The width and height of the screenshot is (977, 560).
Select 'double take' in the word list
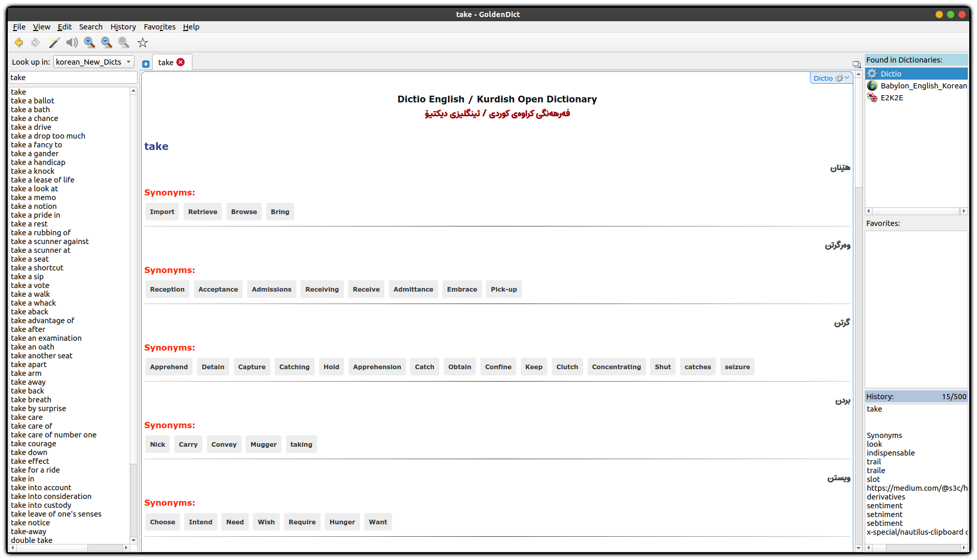point(32,540)
